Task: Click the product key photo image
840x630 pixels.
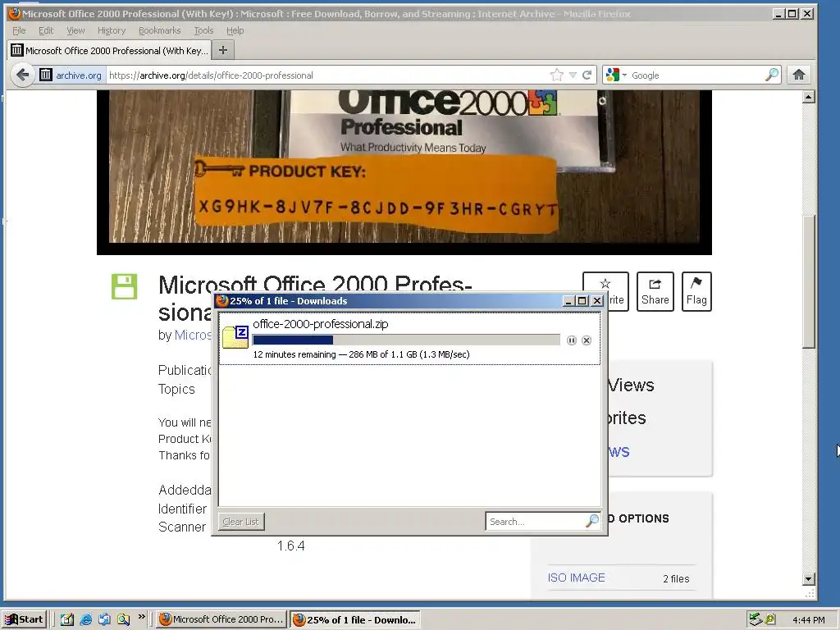Action: [x=404, y=167]
